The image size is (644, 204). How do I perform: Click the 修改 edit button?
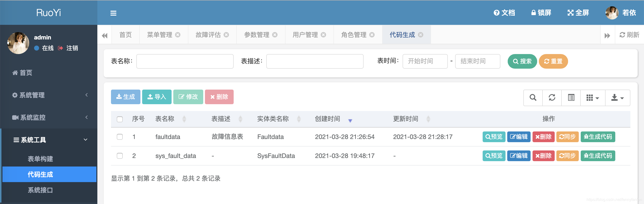tap(188, 97)
